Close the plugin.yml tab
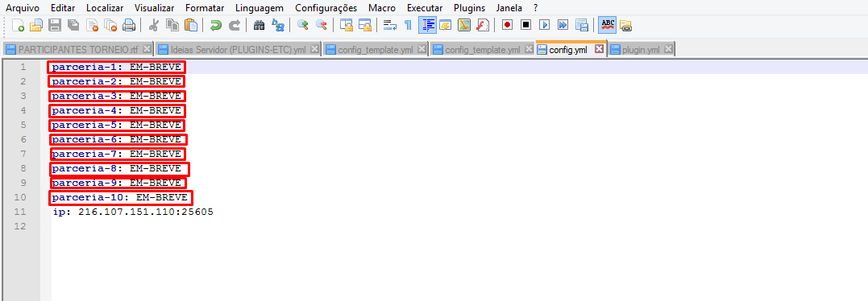The width and height of the screenshot is (868, 301). click(x=668, y=48)
